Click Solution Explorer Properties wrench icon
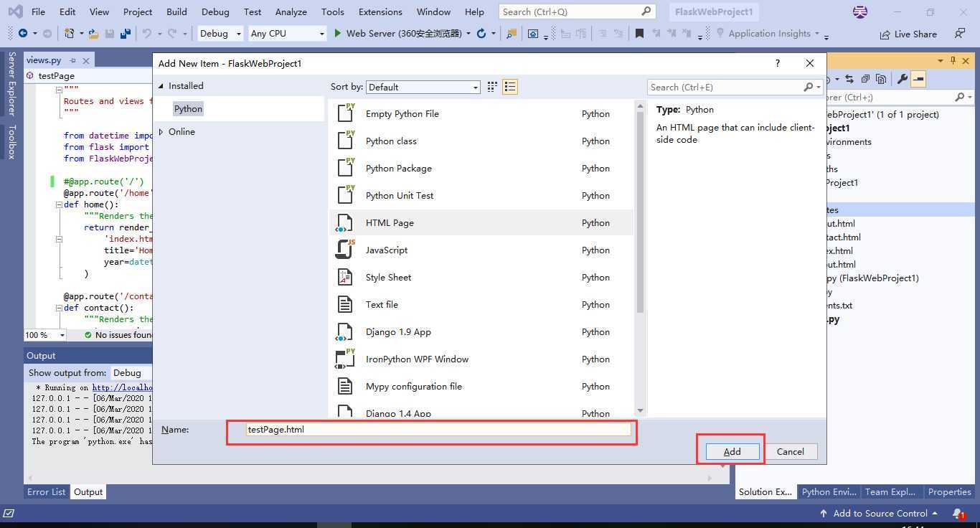The height and width of the screenshot is (528, 980). [x=903, y=79]
